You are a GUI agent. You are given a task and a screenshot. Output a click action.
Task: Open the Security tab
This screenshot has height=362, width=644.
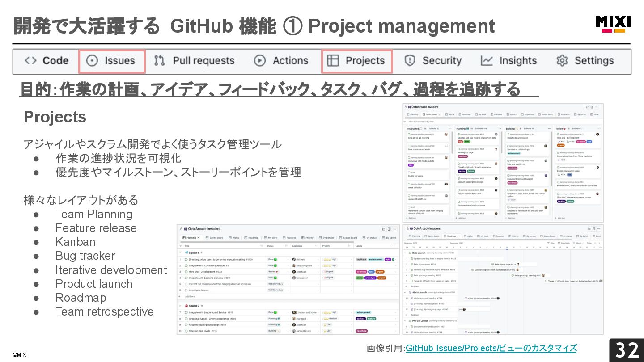pos(432,61)
